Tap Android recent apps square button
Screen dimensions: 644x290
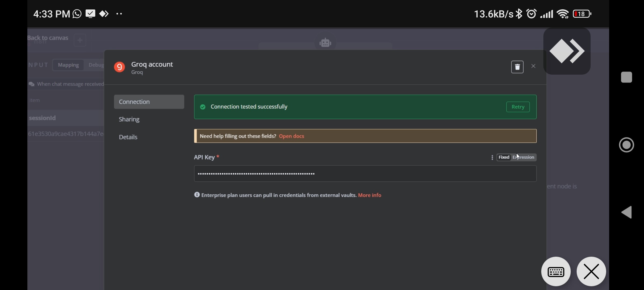[x=627, y=77]
